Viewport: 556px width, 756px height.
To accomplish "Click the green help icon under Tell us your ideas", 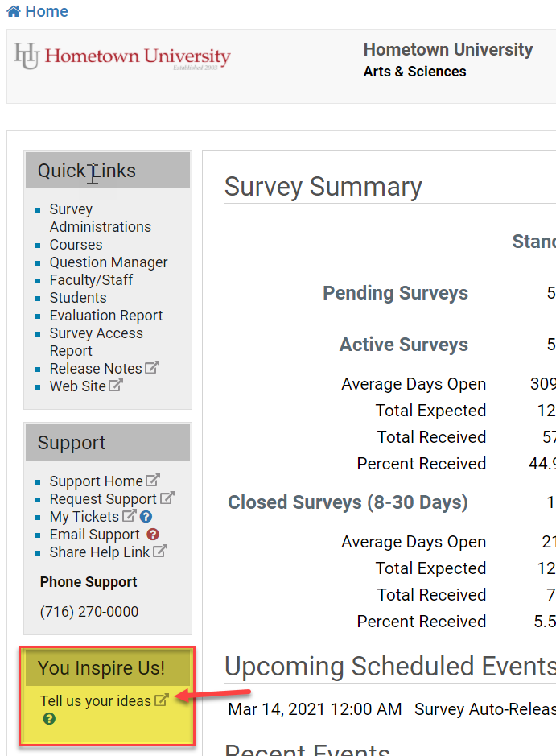I will (49, 719).
